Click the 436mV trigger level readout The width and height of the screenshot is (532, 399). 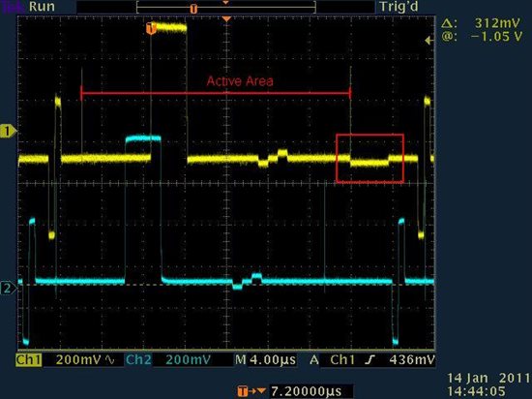point(412,360)
